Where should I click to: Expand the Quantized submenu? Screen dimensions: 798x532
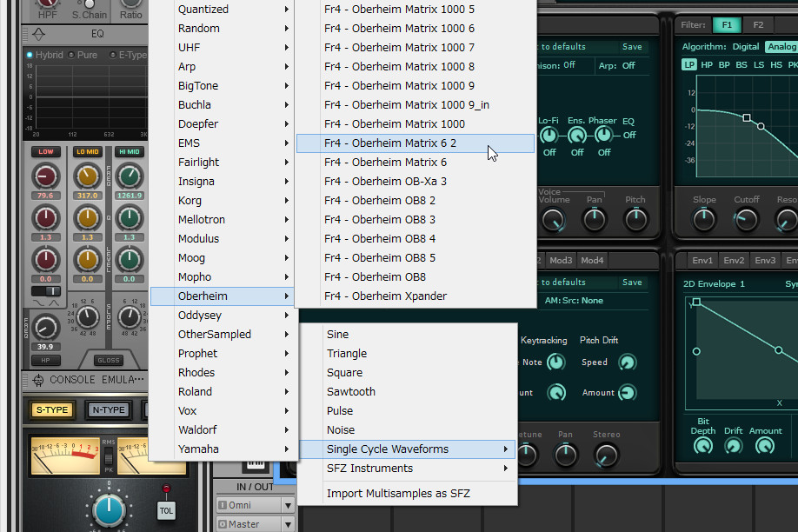tap(223, 10)
